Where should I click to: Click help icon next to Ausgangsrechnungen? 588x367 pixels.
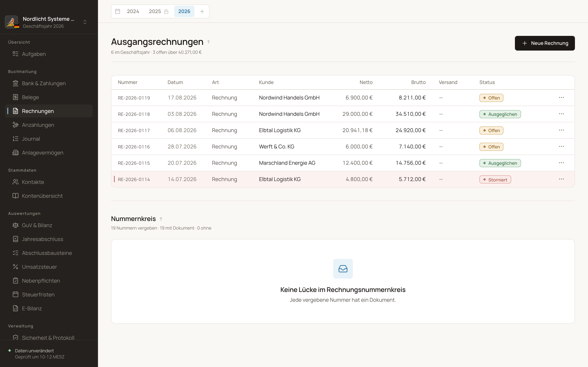coord(208,42)
